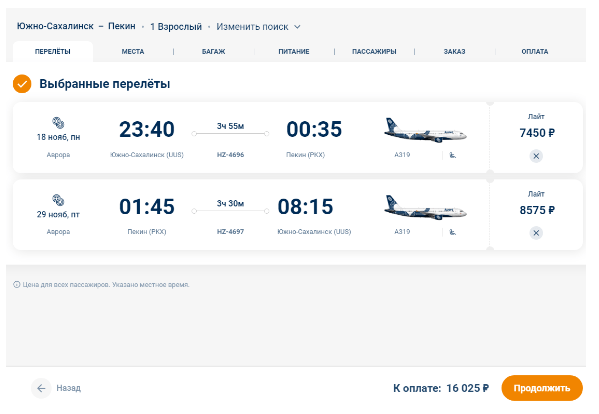Open the Места tab
599x414 pixels.
tap(133, 52)
